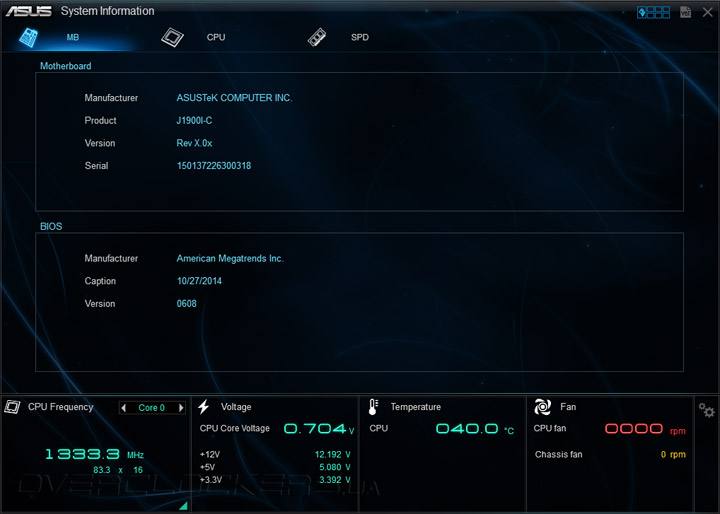Click the CPU Core Voltage 0.704 value
Screen dimensions: 720x514
(319, 429)
